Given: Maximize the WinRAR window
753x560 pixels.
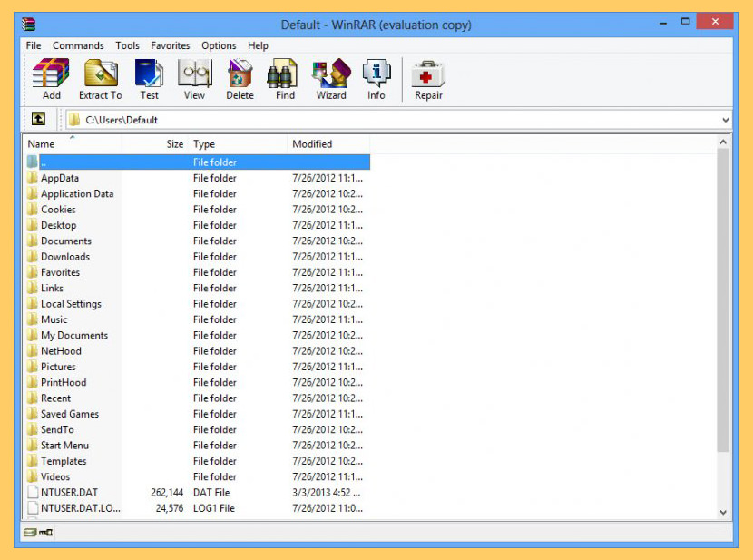Looking at the screenshot, I should pos(685,22).
